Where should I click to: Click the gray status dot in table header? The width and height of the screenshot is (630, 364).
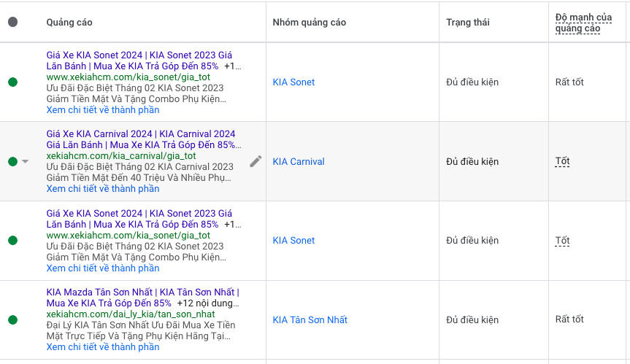(12, 22)
